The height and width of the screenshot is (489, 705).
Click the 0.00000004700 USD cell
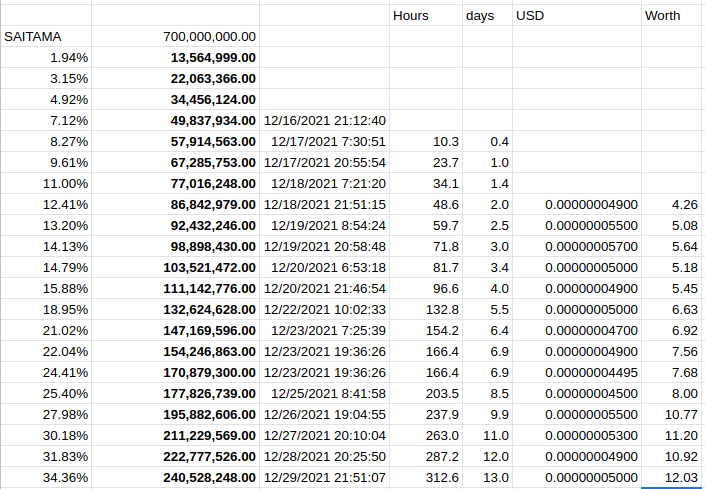[577, 330]
